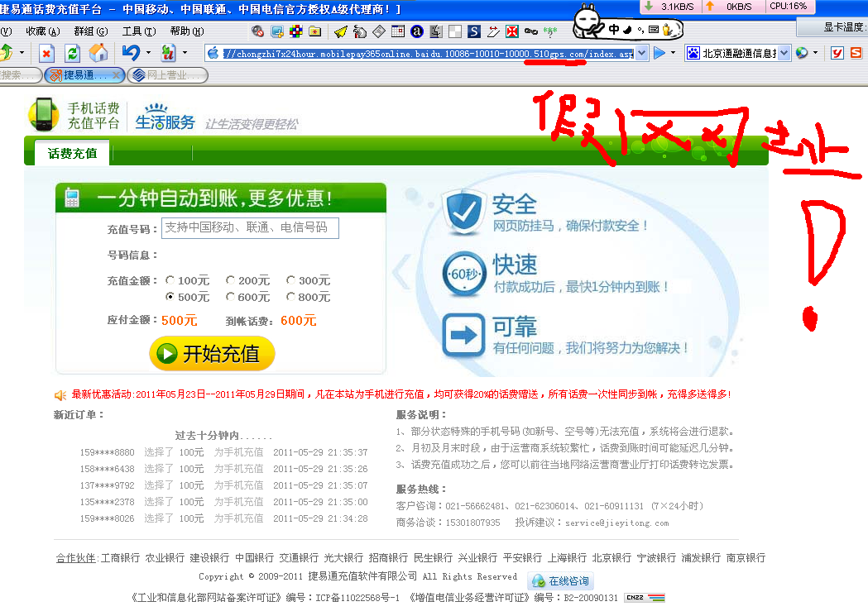The height and width of the screenshot is (616, 868).
Task: Click the 在线咨询 online consultation button
Action: point(560,580)
